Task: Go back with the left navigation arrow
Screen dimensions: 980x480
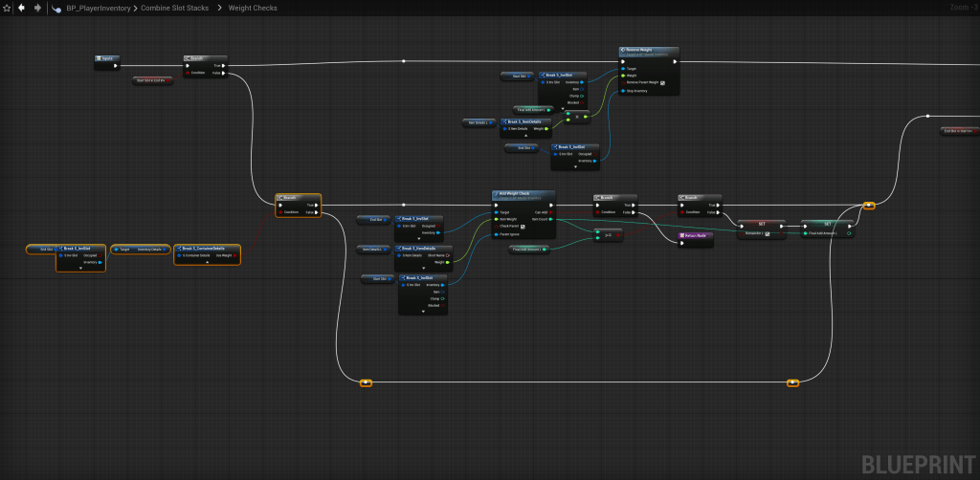Action: [22, 8]
